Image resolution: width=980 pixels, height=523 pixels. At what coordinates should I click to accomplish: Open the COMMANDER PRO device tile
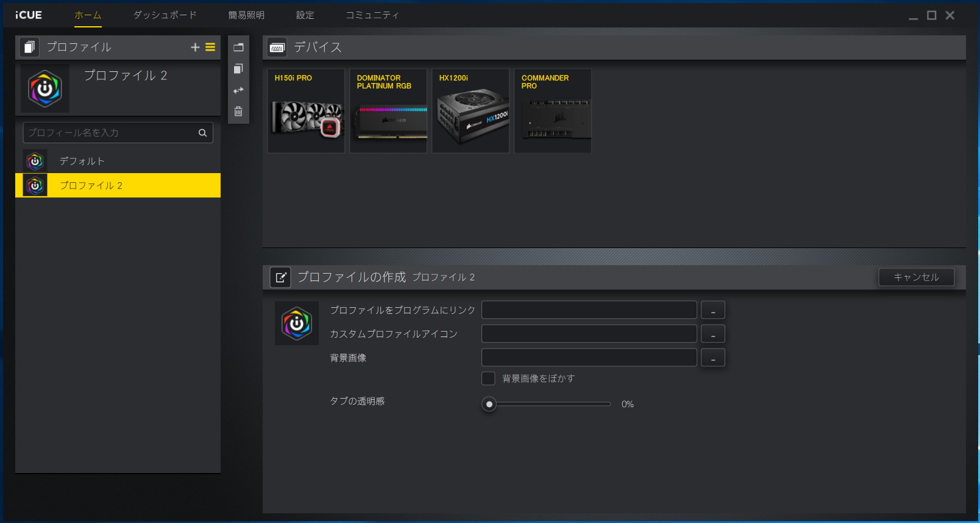pyautogui.click(x=553, y=110)
